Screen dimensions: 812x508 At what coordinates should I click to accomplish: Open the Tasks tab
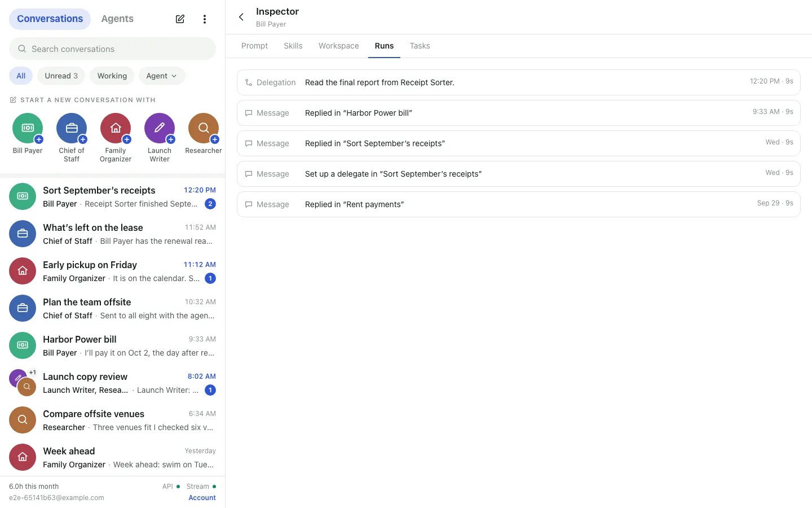click(x=420, y=46)
